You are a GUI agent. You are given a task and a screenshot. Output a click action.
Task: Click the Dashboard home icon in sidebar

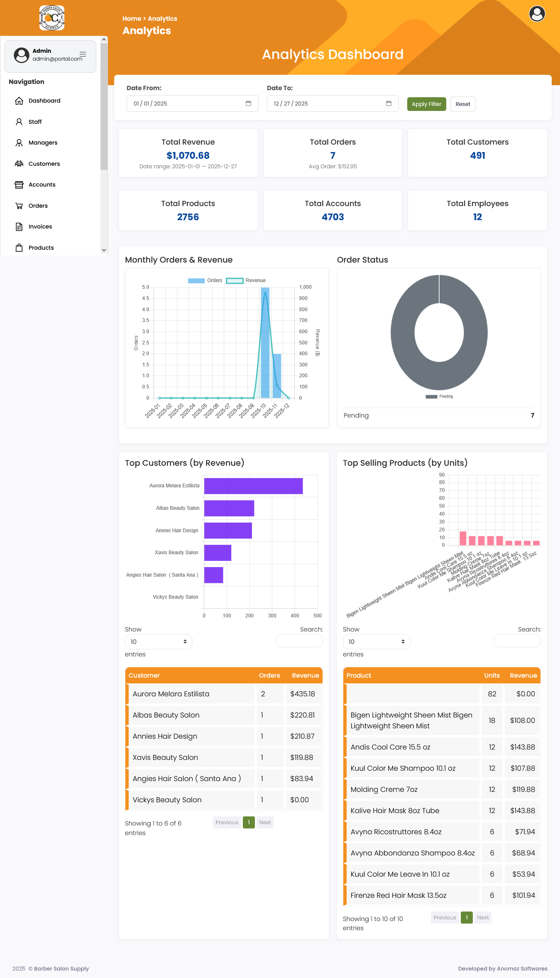(x=19, y=101)
